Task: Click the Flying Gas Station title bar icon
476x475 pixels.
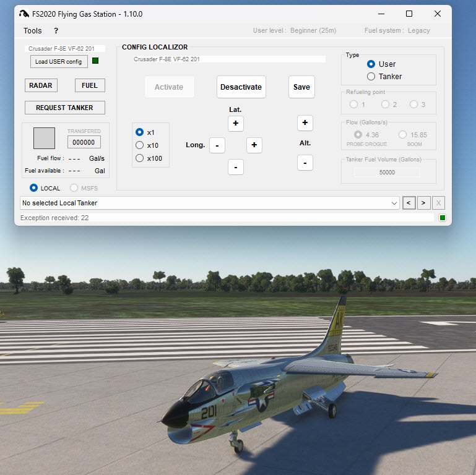Action: [x=24, y=14]
